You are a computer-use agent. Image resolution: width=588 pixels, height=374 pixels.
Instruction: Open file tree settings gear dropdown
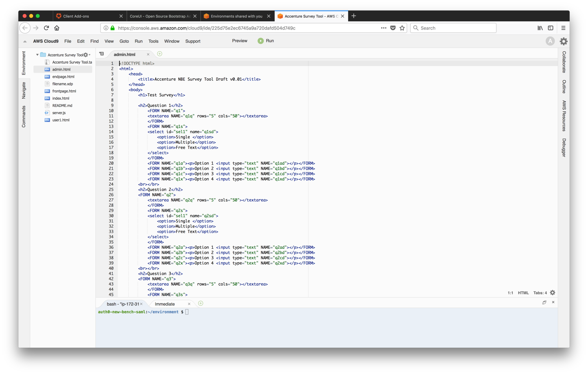(x=86, y=55)
